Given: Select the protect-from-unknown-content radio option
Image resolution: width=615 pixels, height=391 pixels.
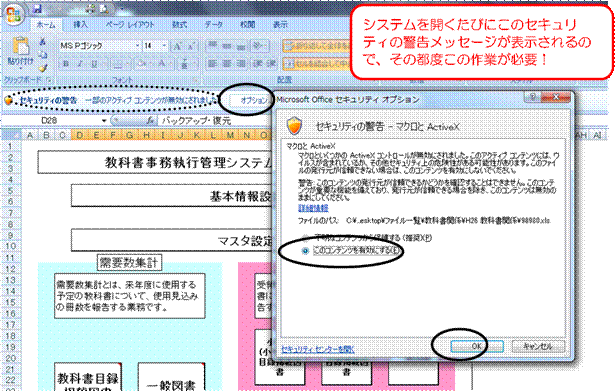Looking at the screenshot, I should (305, 238).
